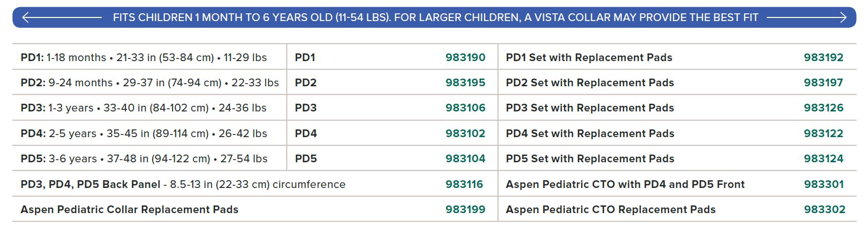Select PD2 Set part number 983197
Screen dimensions: 868x228
[823, 83]
